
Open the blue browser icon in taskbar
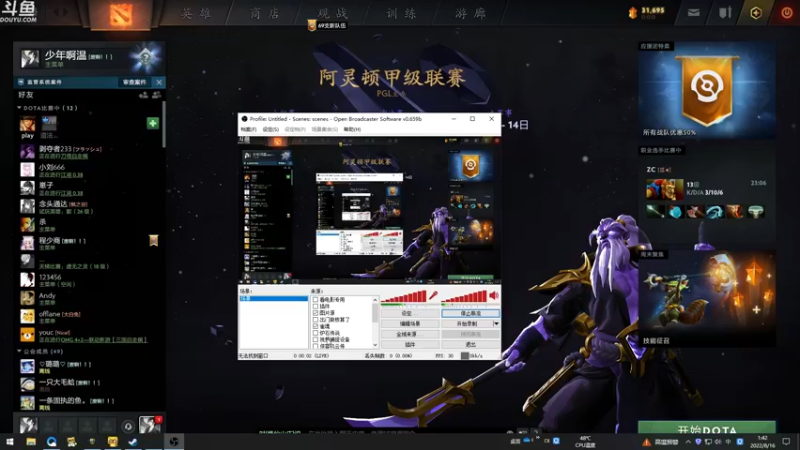[x=52, y=441]
